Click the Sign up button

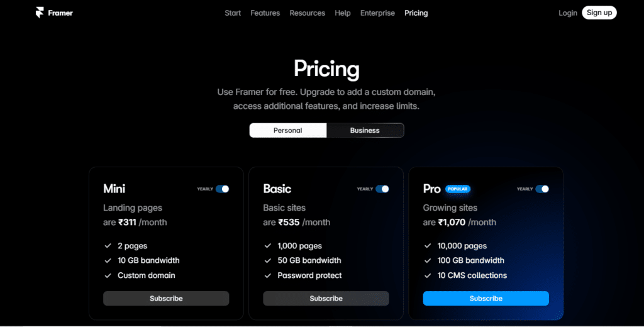coord(599,13)
